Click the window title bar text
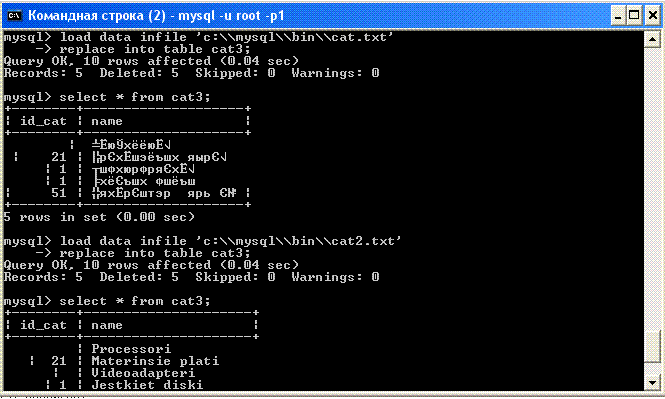Viewport: 665px width, 399px height. pyautogui.click(x=156, y=16)
